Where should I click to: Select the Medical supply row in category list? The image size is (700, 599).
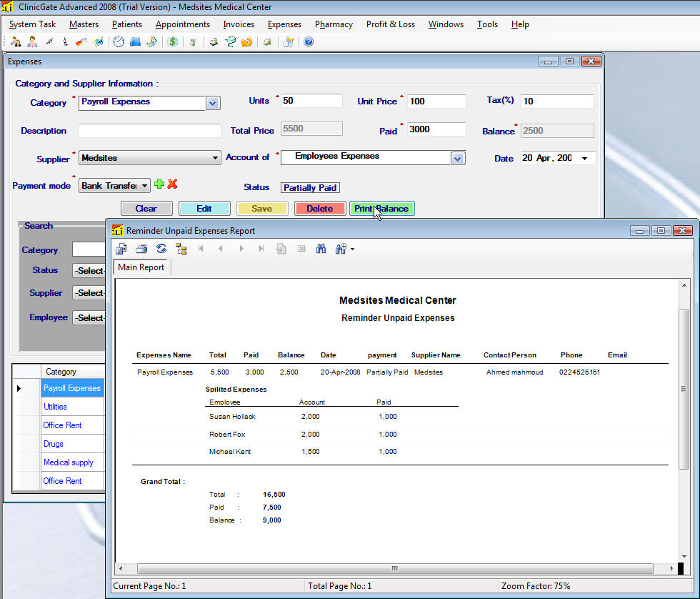72,462
